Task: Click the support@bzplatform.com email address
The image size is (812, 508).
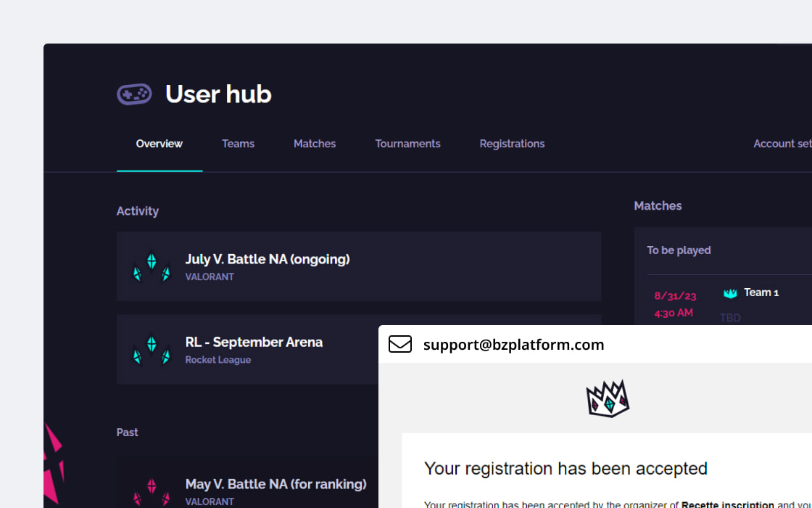Action: click(x=513, y=345)
